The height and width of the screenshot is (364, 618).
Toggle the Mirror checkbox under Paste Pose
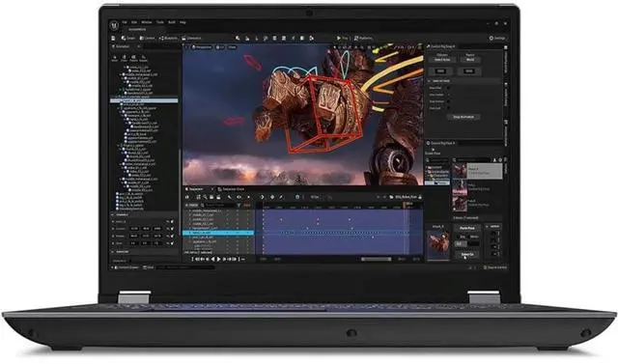(x=468, y=237)
